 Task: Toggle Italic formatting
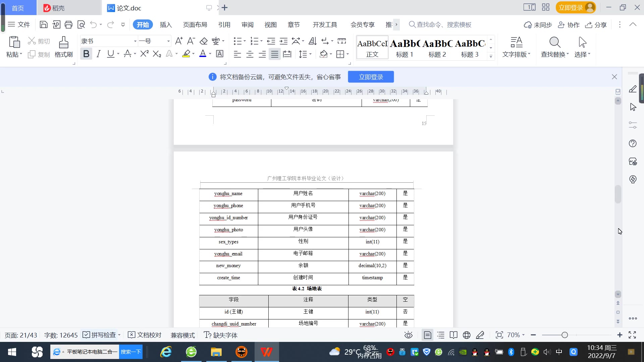point(98,54)
